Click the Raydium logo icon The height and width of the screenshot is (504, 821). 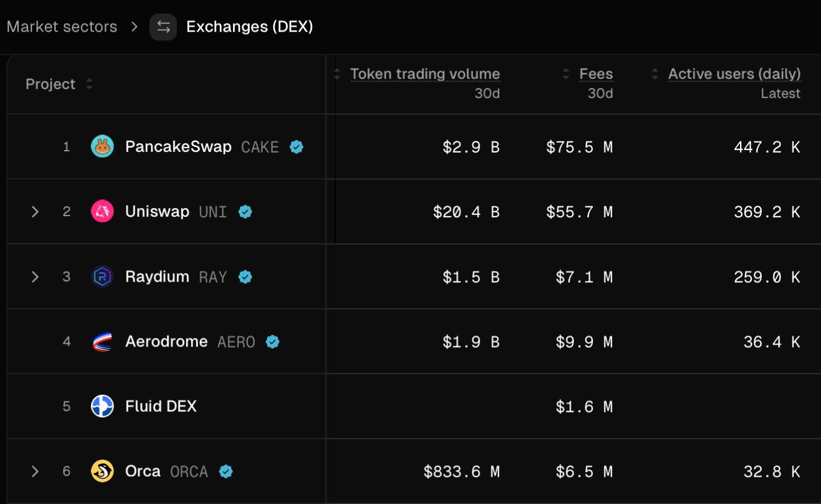click(102, 277)
